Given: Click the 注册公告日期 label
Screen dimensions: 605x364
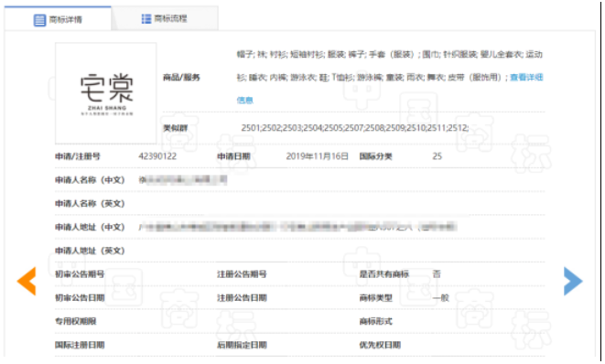Looking at the screenshot, I should (242, 298).
